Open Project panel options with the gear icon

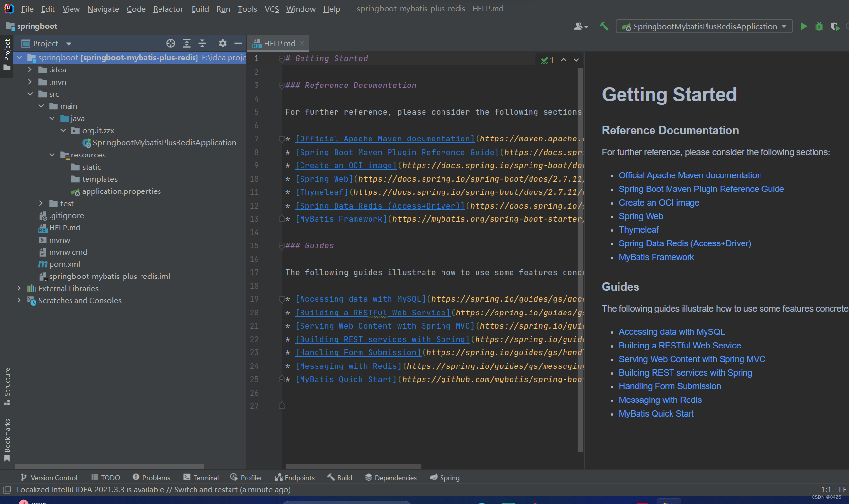tap(222, 43)
